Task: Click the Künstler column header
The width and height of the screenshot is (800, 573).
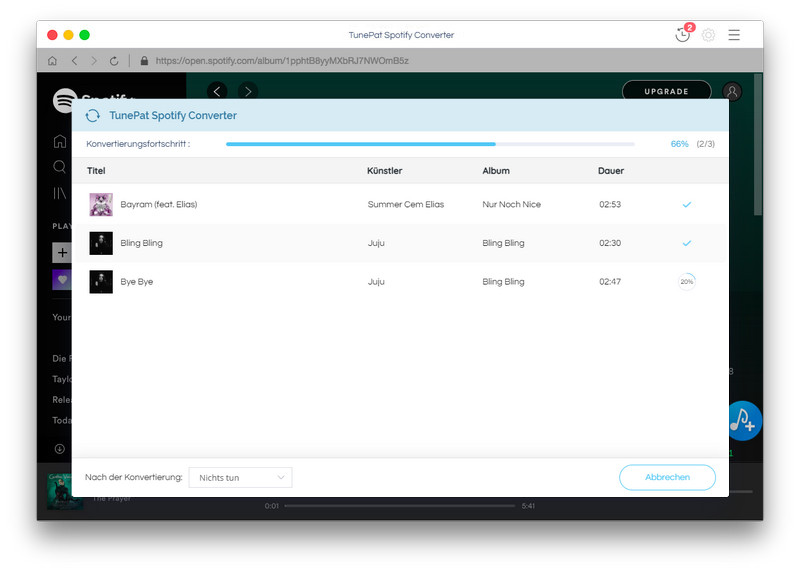Action: pos(385,170)
